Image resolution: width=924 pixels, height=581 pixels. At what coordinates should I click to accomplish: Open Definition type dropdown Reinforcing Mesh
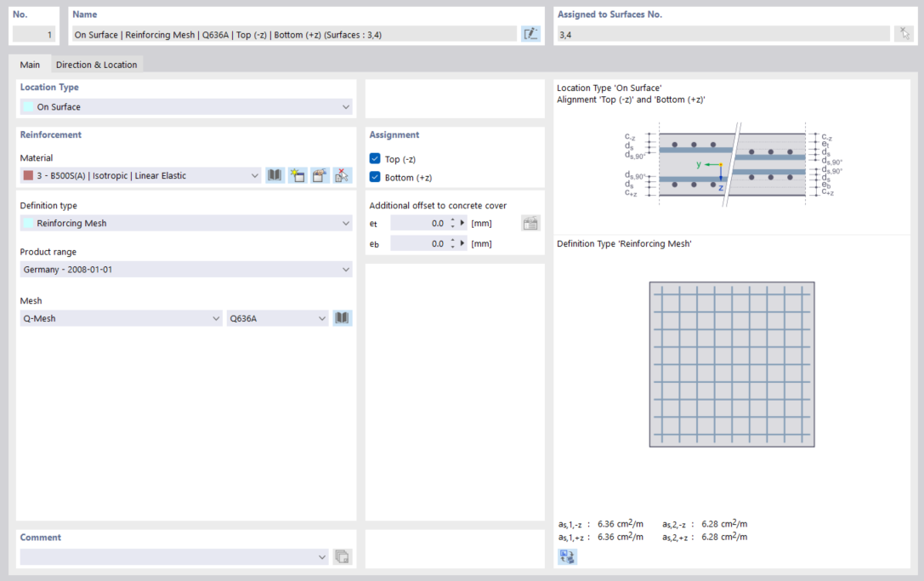[x=186, y=223]
